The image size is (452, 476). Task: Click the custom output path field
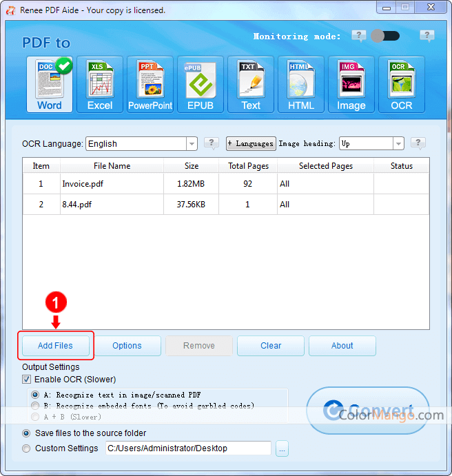[x=188, y=448]
